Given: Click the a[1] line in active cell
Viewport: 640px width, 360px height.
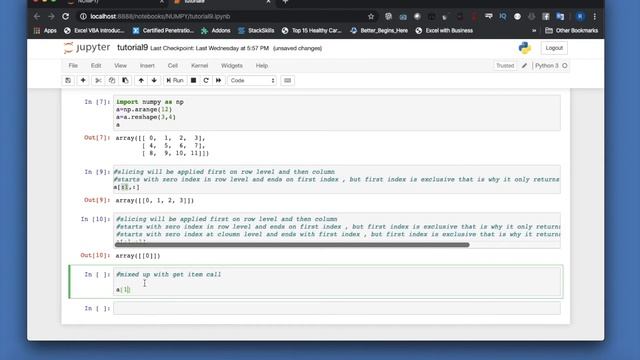Looking at the screenshot, I should tap(123, 289).
